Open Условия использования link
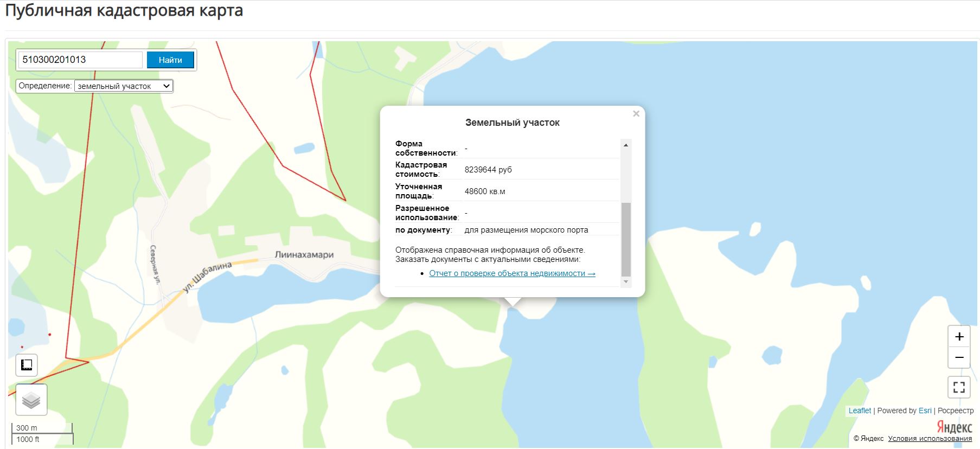The image size is (980, 449). coord(930,439)
